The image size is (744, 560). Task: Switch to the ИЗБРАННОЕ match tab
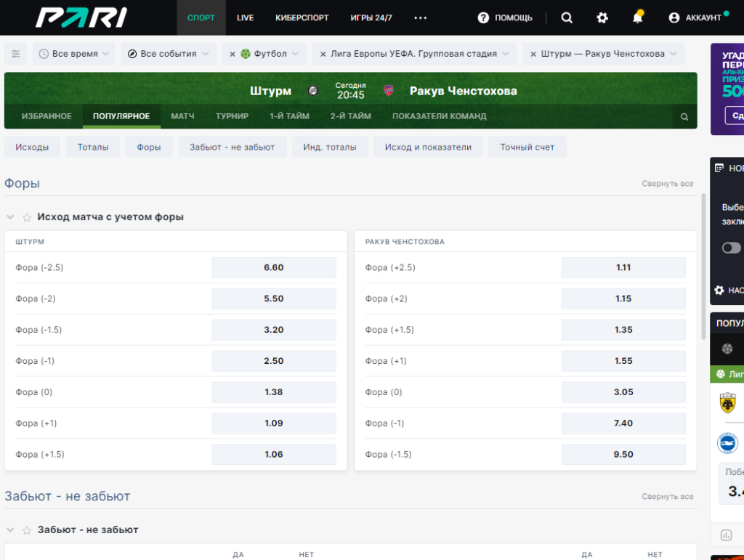click(x=46, y=116)
